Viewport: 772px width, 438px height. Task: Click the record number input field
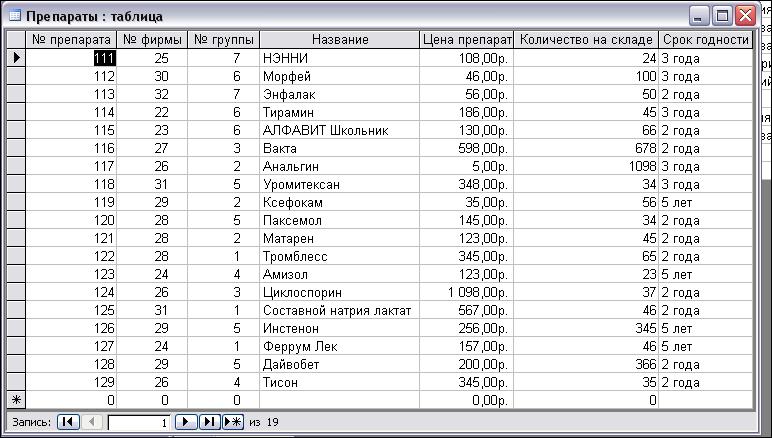(139, 422)
